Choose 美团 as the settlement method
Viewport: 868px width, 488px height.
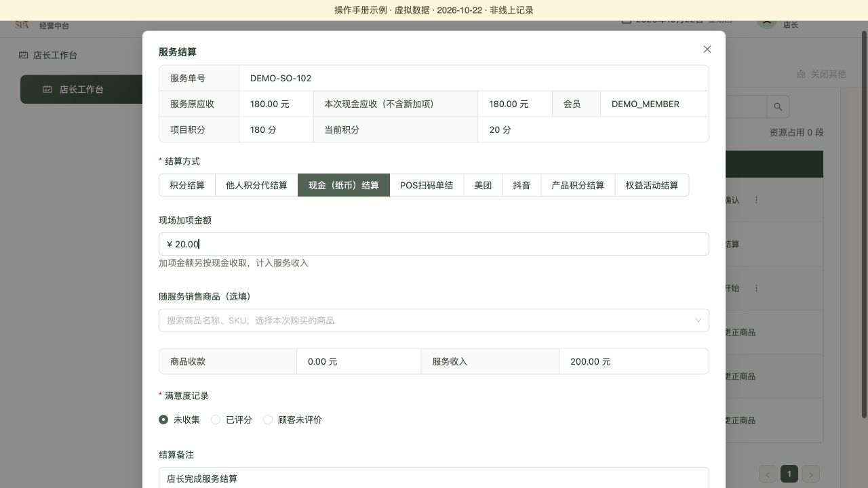(x=483, y=185)
